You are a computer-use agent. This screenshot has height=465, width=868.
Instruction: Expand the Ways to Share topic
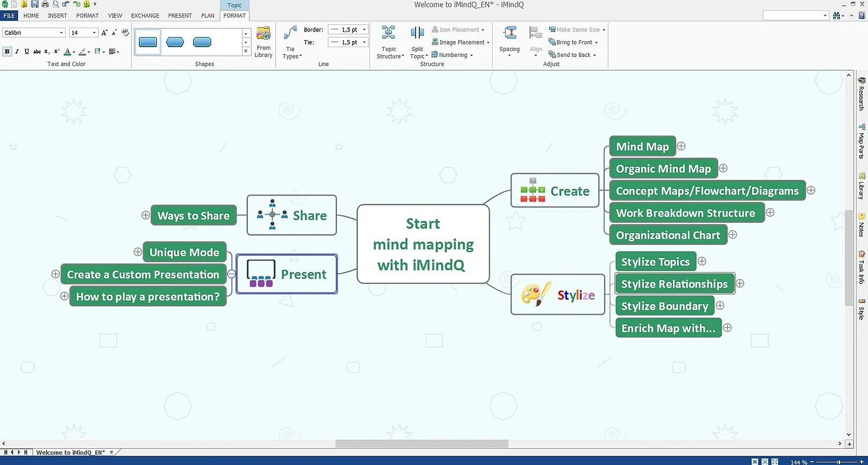click(145, 215)
